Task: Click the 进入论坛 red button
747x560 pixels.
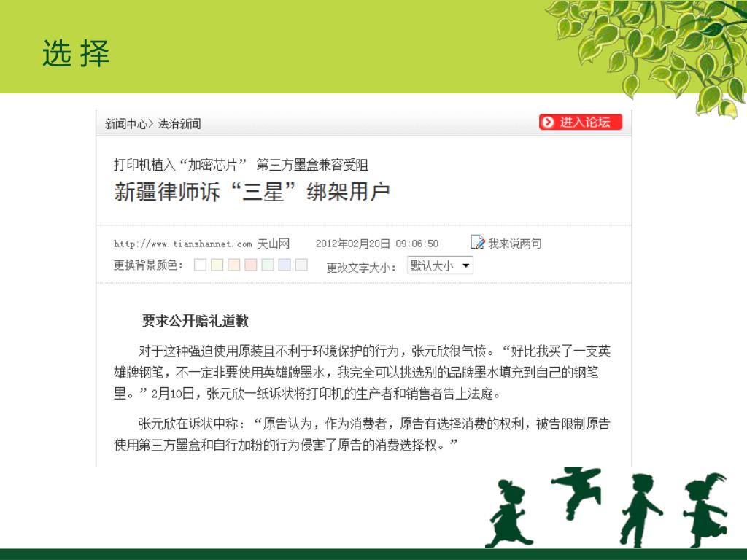Action: 581,122
